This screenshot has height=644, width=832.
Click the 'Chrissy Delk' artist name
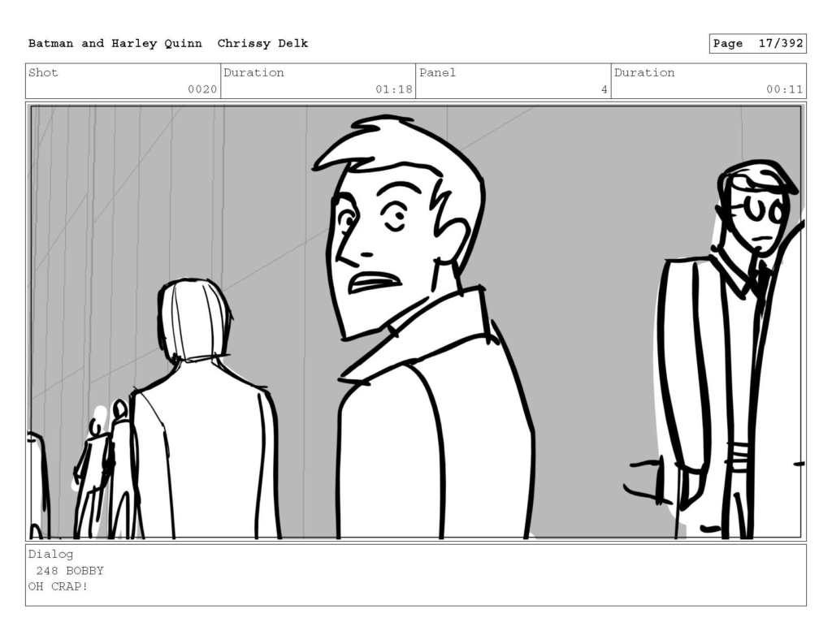pos(262,44)
